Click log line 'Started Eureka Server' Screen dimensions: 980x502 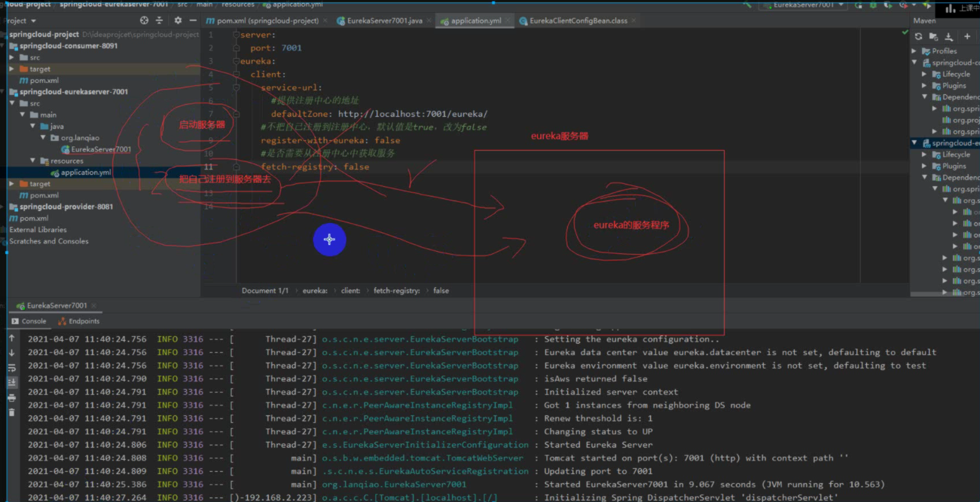coord(599,445)
